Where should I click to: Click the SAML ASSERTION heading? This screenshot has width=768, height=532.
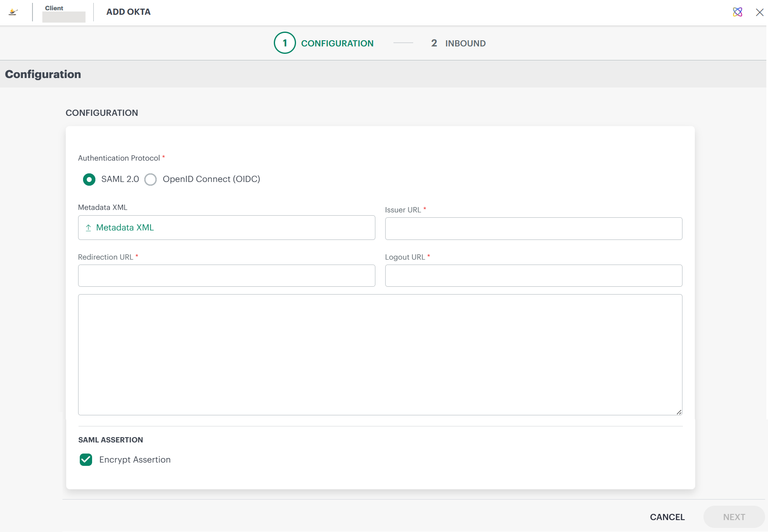[x=111, y=440]
